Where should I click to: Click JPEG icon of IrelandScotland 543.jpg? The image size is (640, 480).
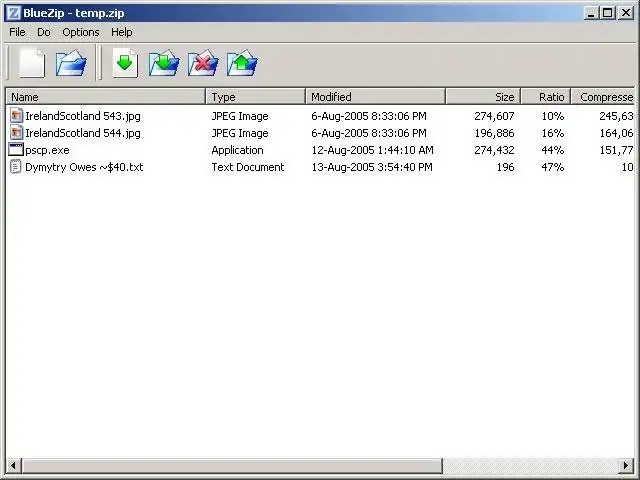click(16, 116)
